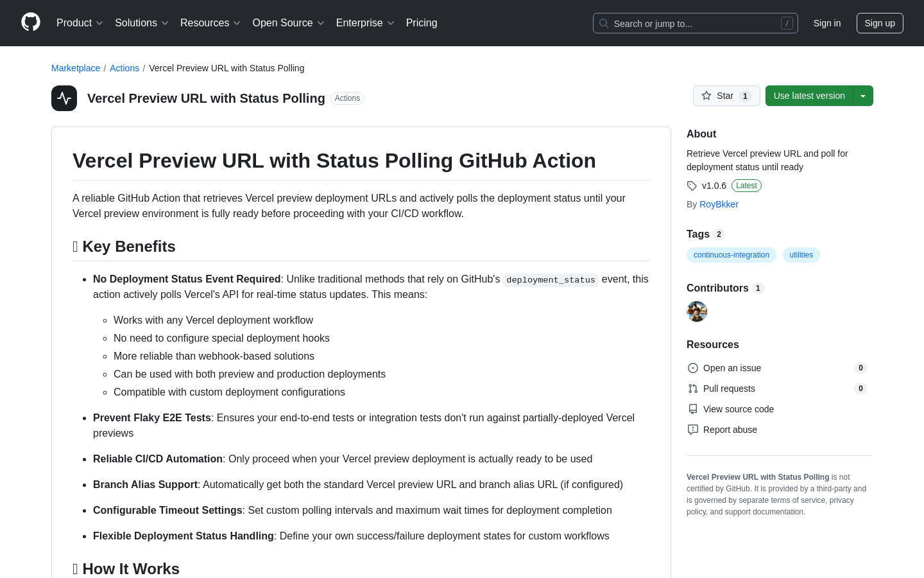Viewport: 924px width, 578px height.
Task: Click 'Reliable CI/CD Automation' bullet text
Action: 158,459
